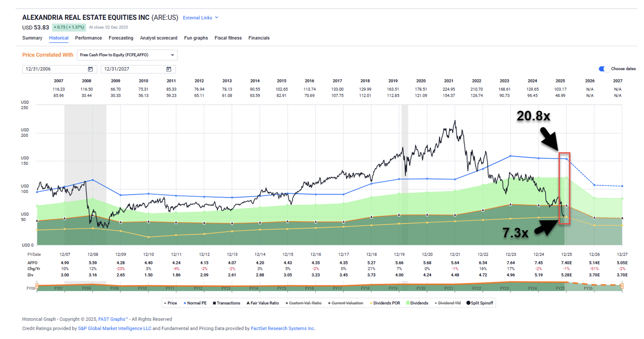Screen dimensions: 644x339
Task: Open the end date calendar picker icon
Action: pos(169,69)
